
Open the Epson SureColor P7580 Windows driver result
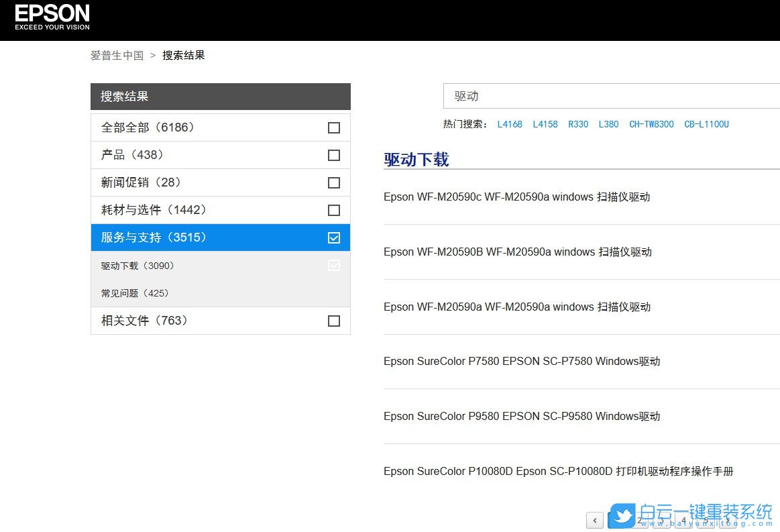(x=522, y=361)
